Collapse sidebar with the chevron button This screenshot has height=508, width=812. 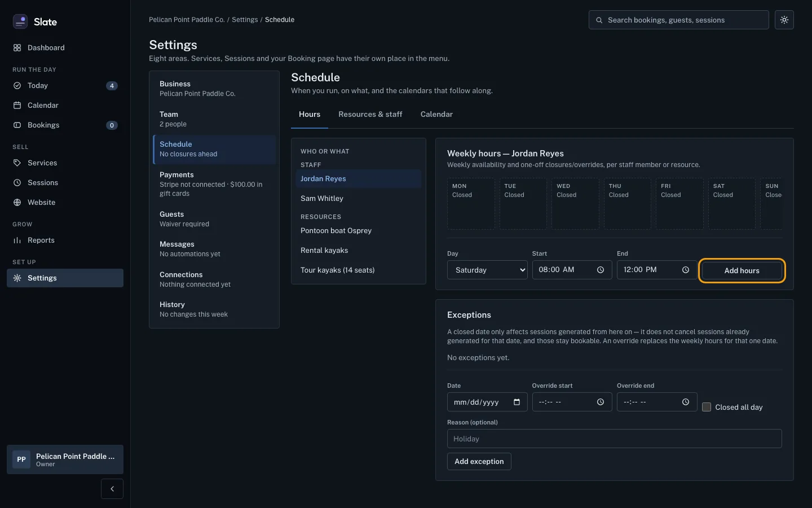tap(112, 489)
